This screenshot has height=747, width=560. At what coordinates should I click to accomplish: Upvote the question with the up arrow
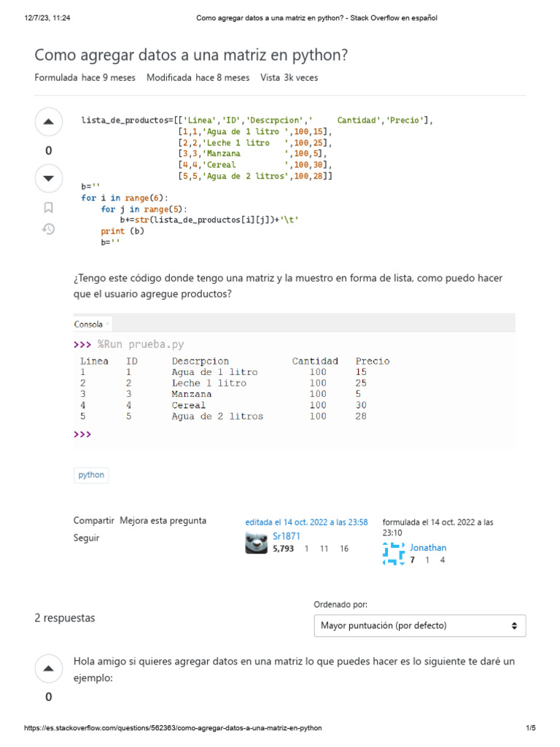[x=49, y=122]
